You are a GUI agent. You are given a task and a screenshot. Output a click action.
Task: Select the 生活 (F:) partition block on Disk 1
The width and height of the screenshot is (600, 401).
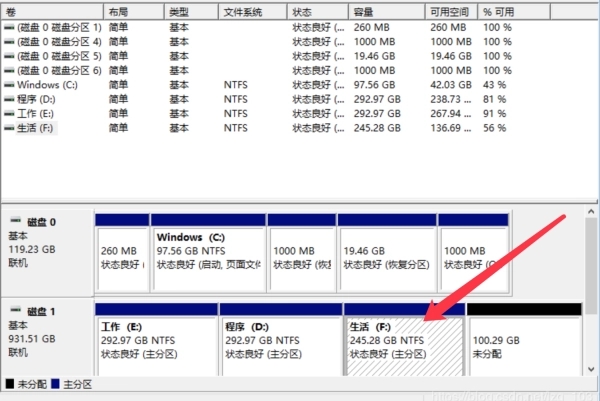[x=404, y=345]
